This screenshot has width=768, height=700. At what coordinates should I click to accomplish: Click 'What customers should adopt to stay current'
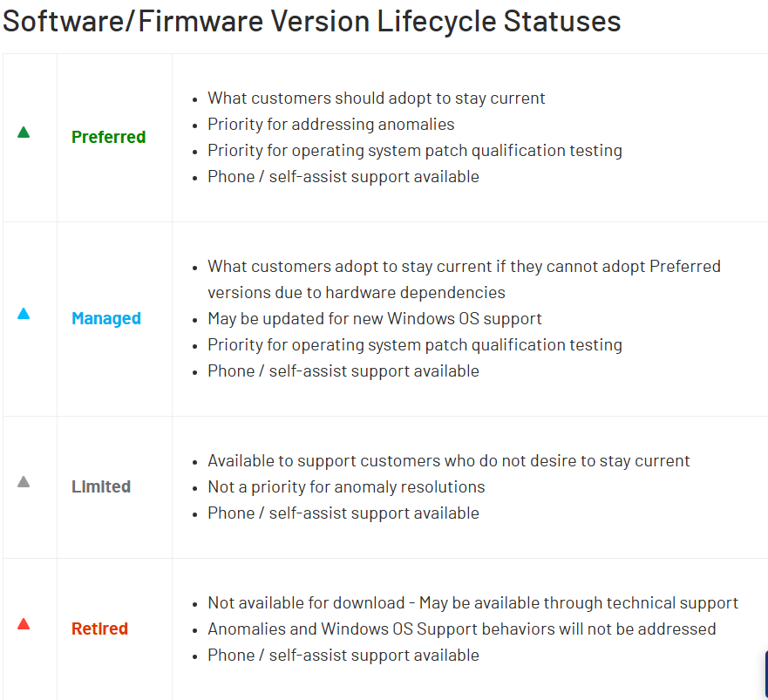point(376,98)
